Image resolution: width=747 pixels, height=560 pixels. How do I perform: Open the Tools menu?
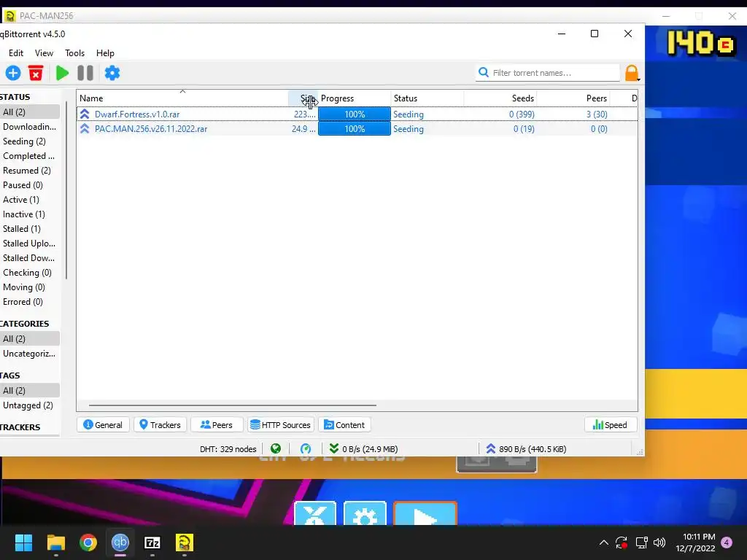pos(75,52)
